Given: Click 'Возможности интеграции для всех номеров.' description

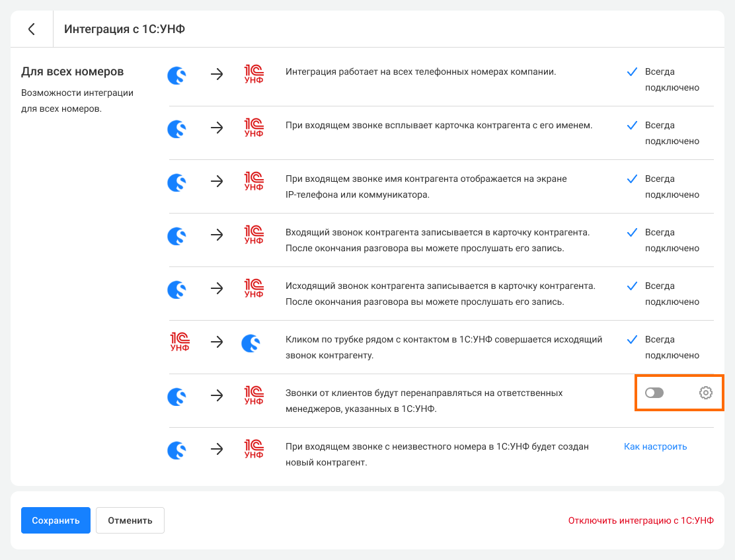Looking at the screenshot, I should pos(77,101).
